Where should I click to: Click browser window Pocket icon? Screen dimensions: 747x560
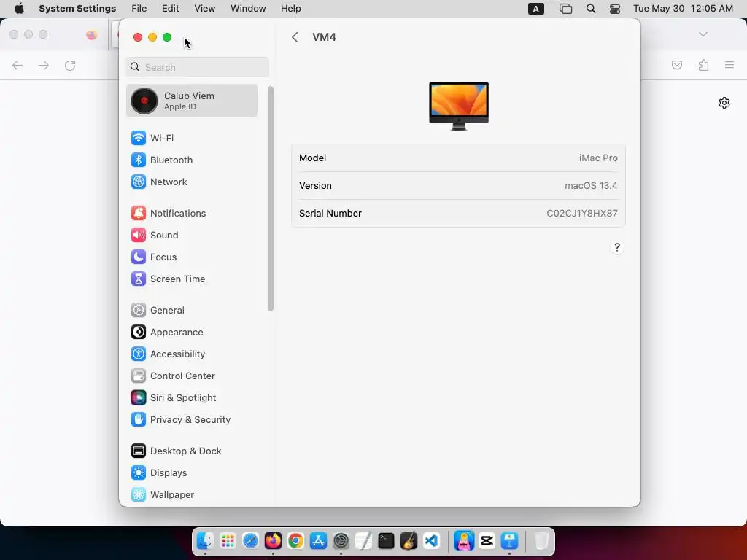click(676, 65)
